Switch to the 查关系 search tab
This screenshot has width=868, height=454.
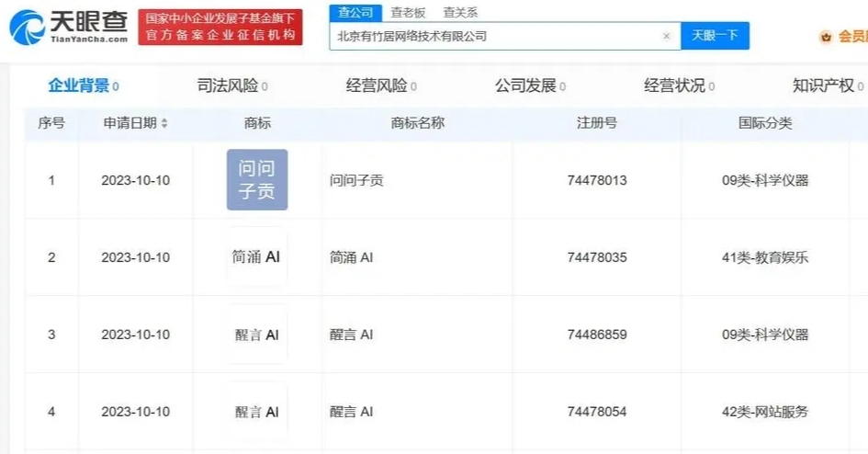(x=460, y=12)
